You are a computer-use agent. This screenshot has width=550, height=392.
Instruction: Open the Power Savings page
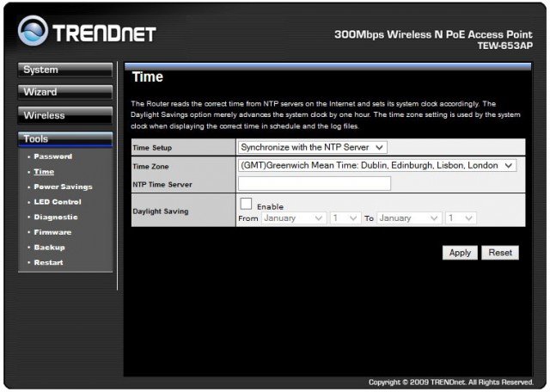pyautogui.click(x=63, y=187)
